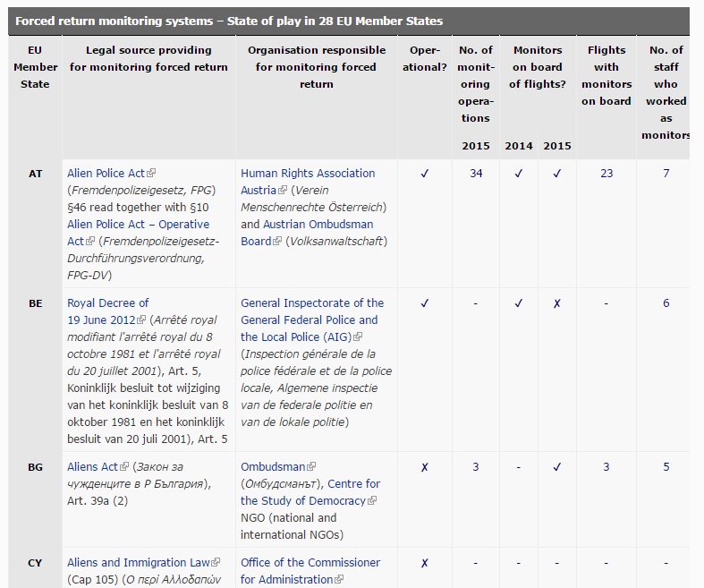
Task: Select the BG member state row label
Action: [x=36, y=467]
